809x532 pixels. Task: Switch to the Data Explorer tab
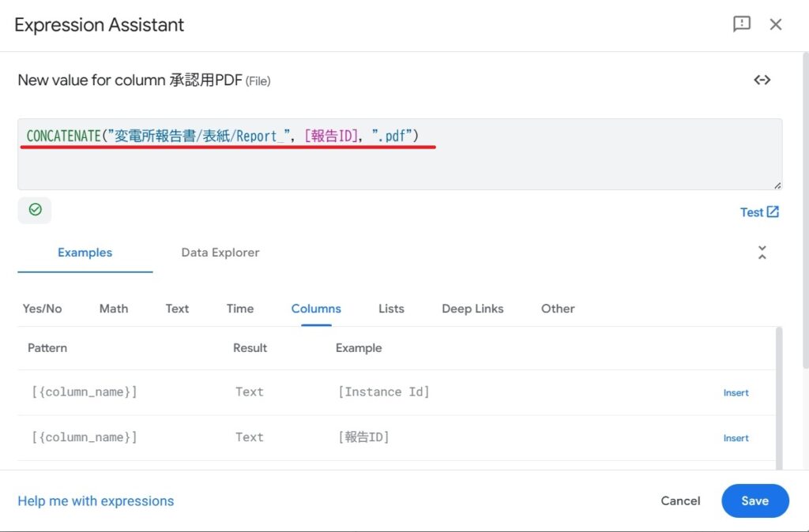220,253
